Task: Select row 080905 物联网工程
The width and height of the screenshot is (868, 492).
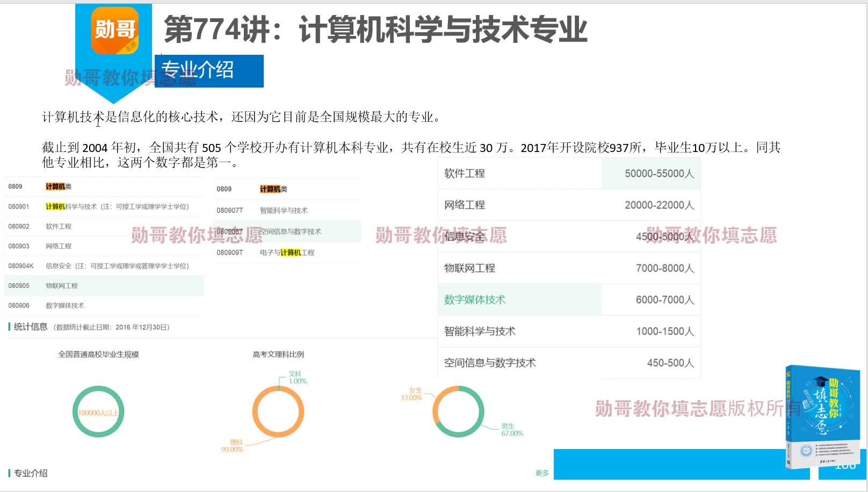Action: pos(104,286)
